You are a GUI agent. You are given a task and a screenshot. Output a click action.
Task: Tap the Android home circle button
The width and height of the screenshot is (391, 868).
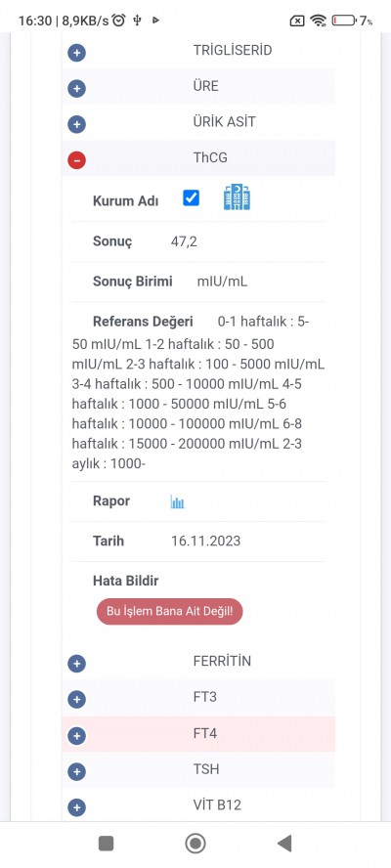195,844
